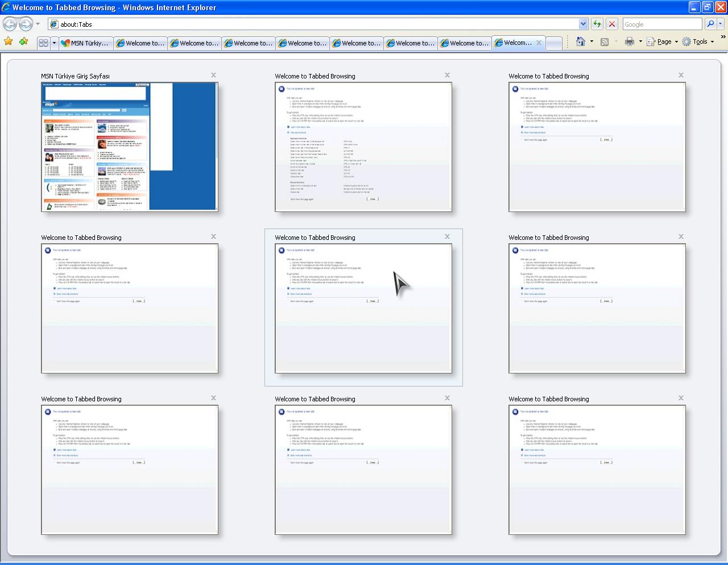Open the thumbnail showing expanded keyboard shortcuts

[x=363, y=147]
